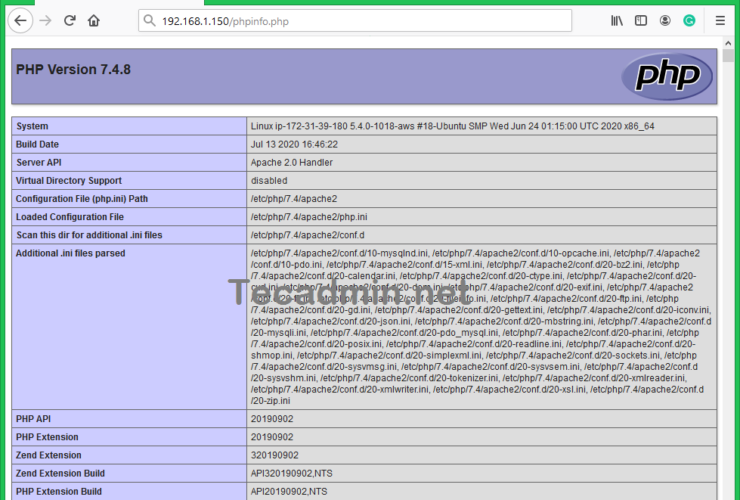The image size is (740, 500).
Task: Open the Firefox account icon
Action: point(665,20)
